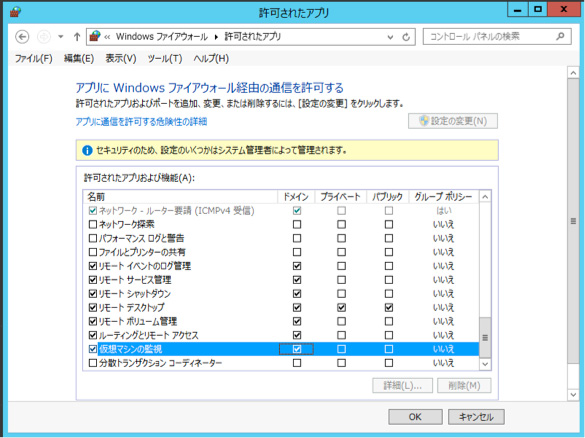Click the 名前 column header
The image size is (585, 438).
[180, 197]
